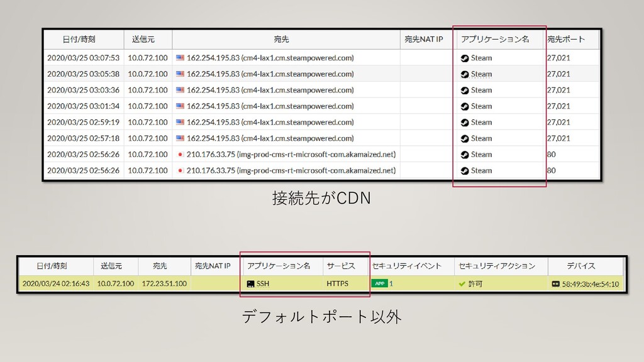The image size is (644, 362).
Task: Click source 10.0.72.100 in the SSH row
Action: point(116,283)
